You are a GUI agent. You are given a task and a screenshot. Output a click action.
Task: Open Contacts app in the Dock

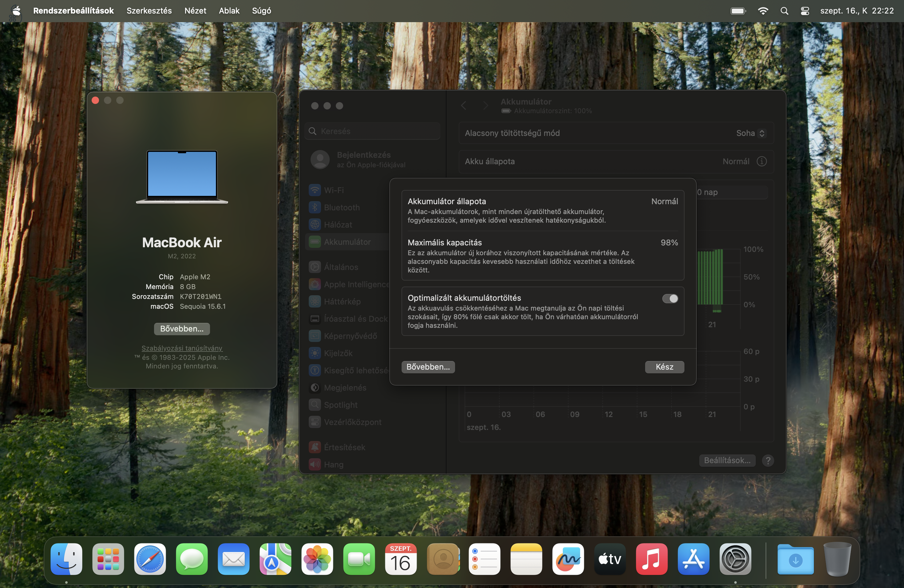click(x=443, y=559)
